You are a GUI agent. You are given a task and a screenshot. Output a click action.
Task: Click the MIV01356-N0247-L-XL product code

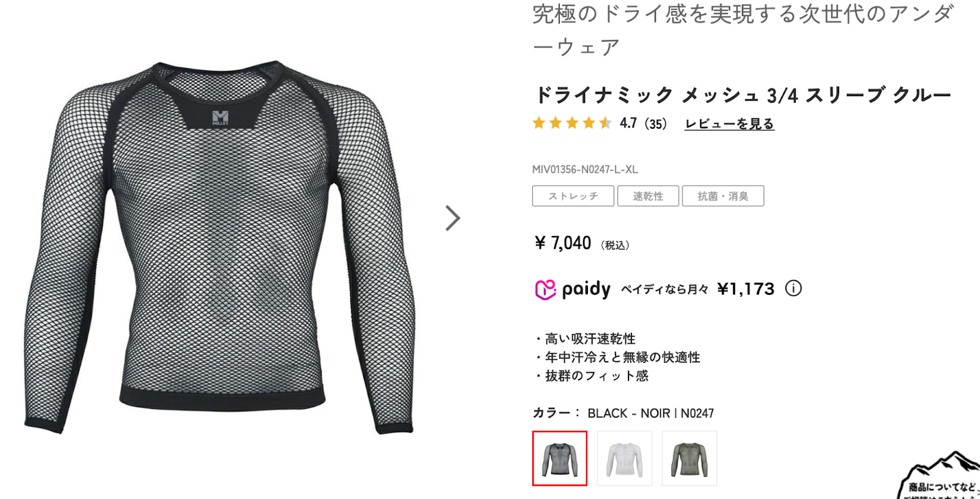tap(585, 169)
